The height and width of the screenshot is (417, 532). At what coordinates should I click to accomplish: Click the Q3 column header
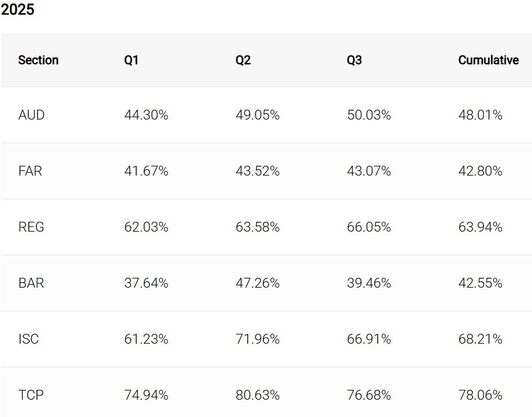coord(354,60)
